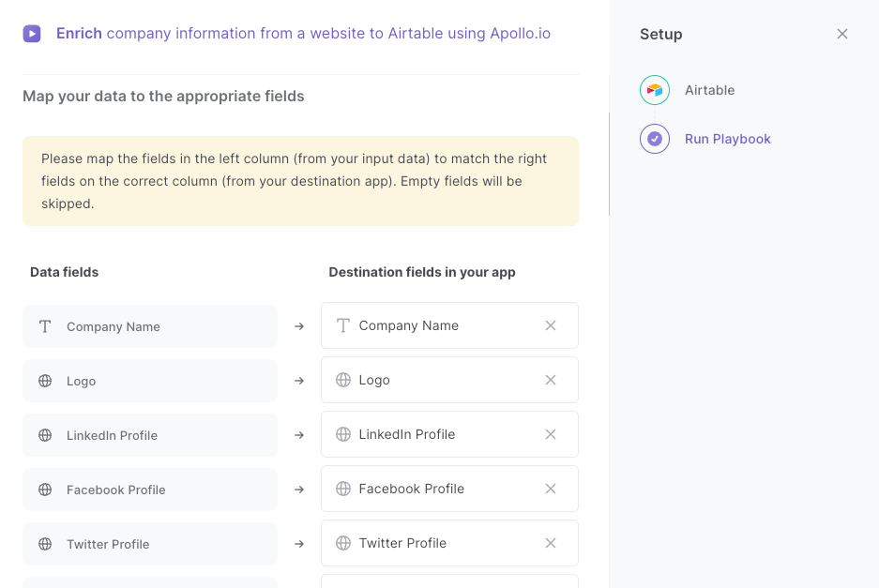The height and width of the screenshot is (588, 879).
Task: Click the Twitter Profile data field
Action: click(150, 544)
